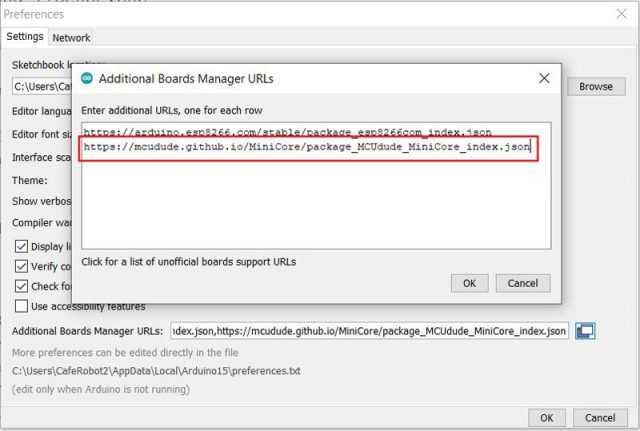
Task: Place cursor in the MiniCore URL line
Action: point(306,148)
